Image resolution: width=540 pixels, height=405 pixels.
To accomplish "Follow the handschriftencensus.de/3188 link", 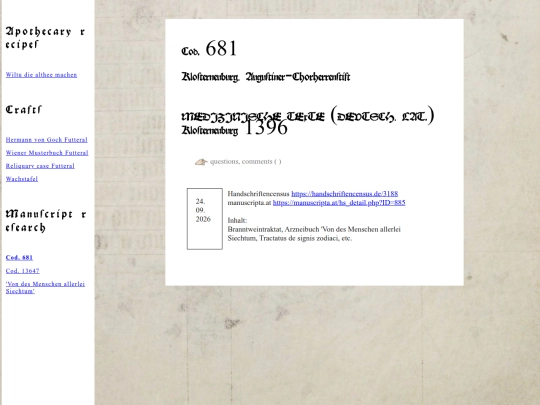I will (344, 194).
